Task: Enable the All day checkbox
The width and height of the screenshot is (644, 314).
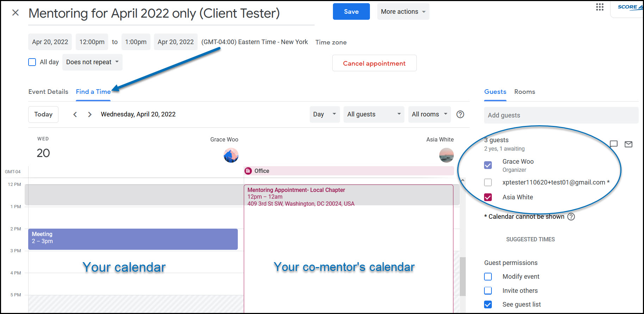Action: pos(32,62)
